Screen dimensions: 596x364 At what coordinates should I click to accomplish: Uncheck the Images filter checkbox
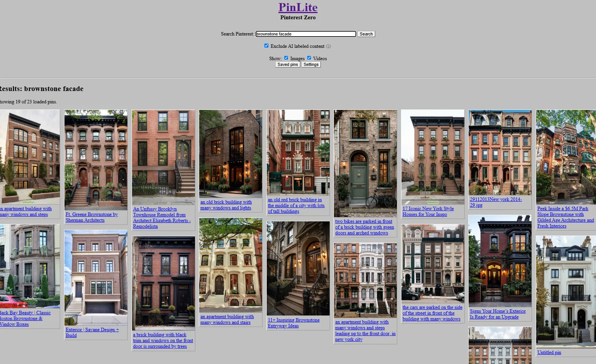[286, 58]
